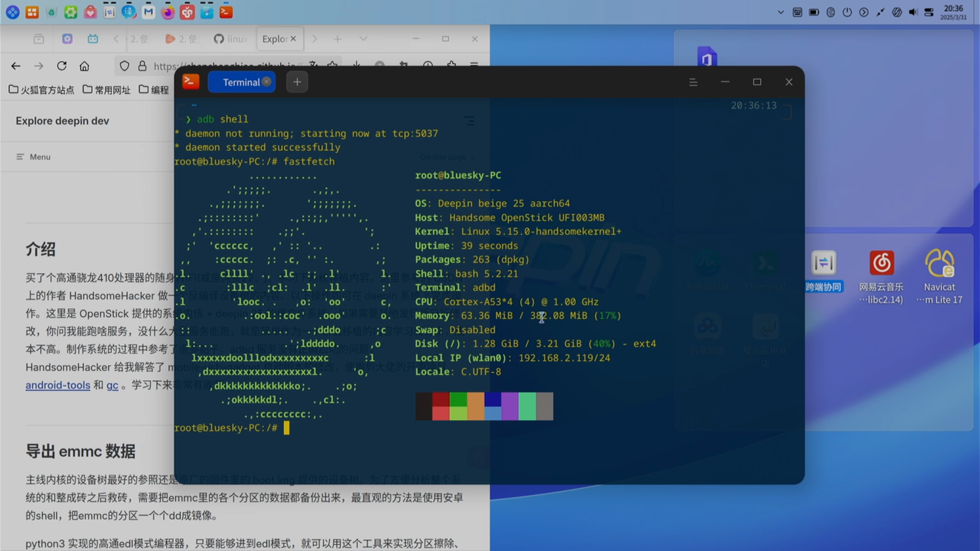Screen dimensions: 980x551
Task: Launch Navicat Premium Lite 17 desktop icon
Action: click(940, 278)
